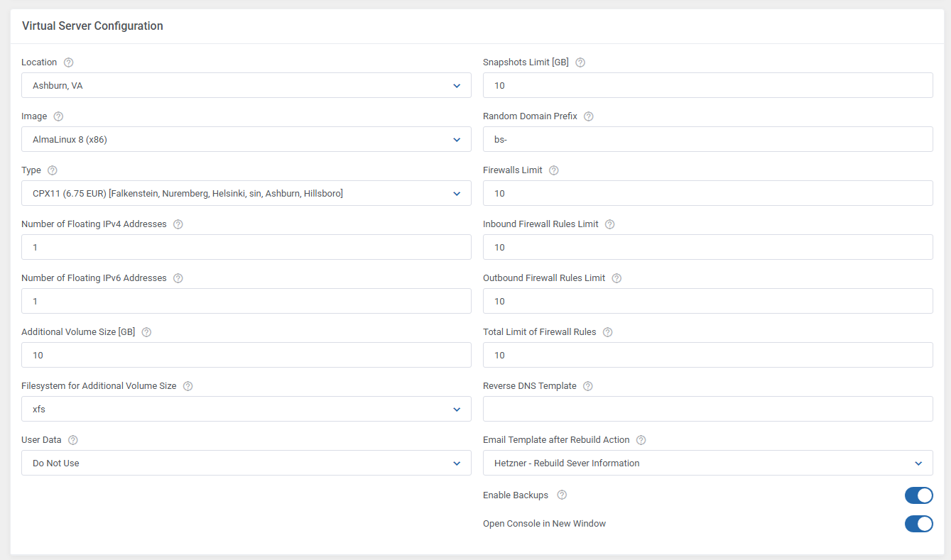Show help for Reverse DNS Template
951x560 pixels.
click(x=588, y=386)
